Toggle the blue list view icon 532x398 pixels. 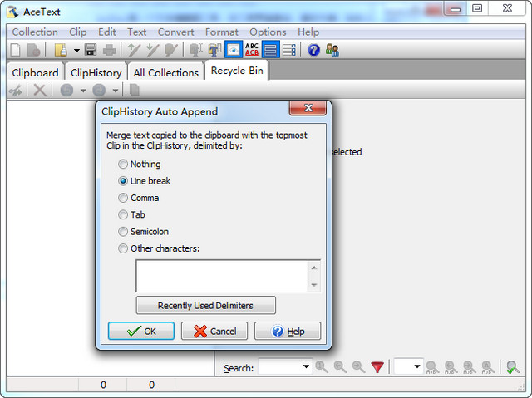(270, 50)
